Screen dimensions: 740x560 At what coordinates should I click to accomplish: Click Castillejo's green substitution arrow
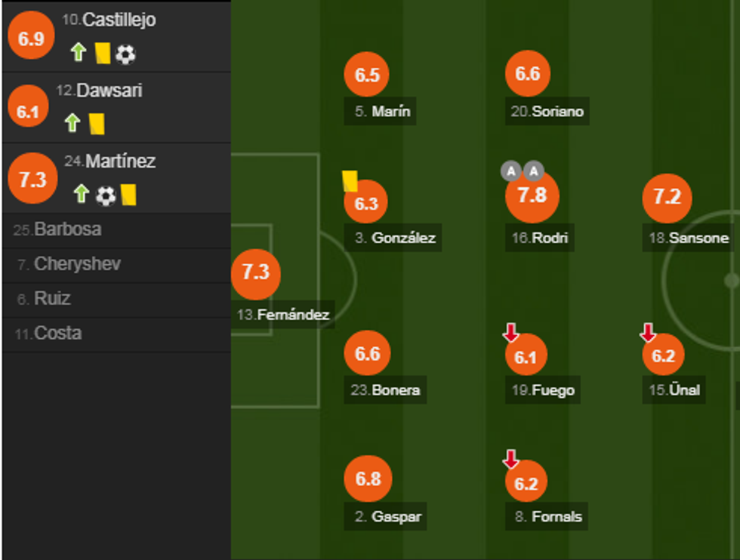(x=79, y=53)
